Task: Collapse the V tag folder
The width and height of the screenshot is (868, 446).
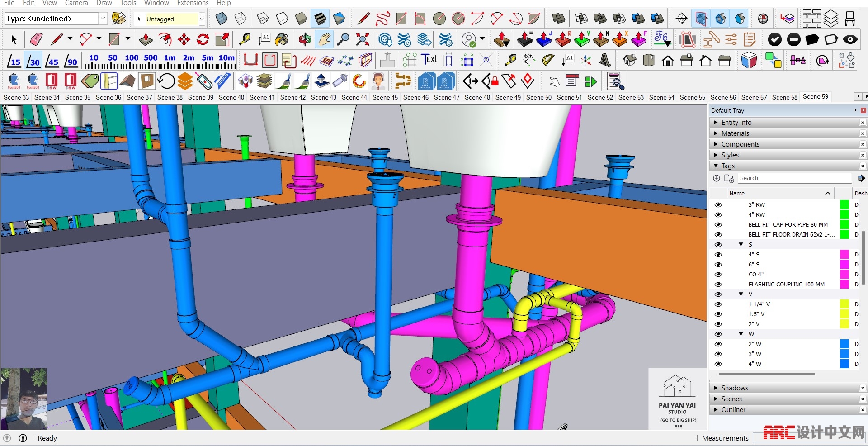Action: pos(741,294)
